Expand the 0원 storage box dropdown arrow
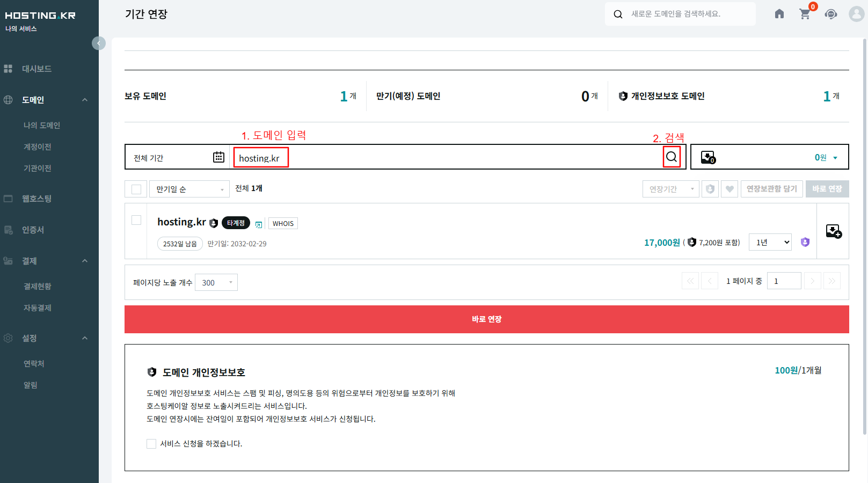 click(835, 158)
